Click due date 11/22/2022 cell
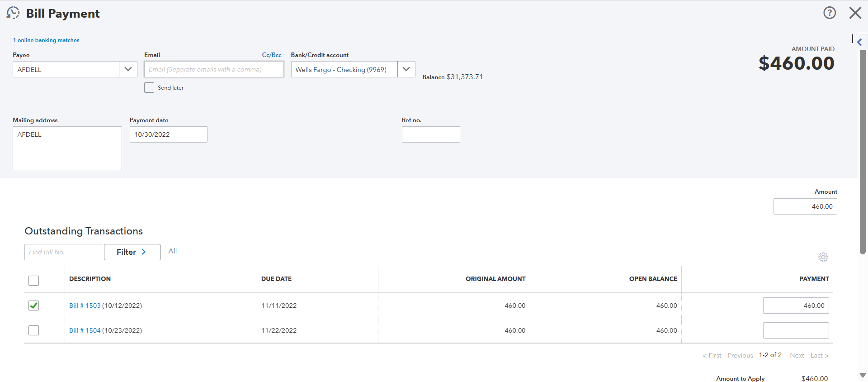Image resolution: width=868 pixels, height=382 pixels. 279,330
